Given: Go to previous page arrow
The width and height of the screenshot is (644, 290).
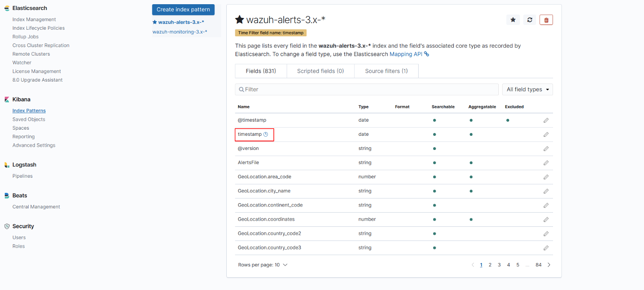Looking at the screenshot, I should tap(473, 265).
